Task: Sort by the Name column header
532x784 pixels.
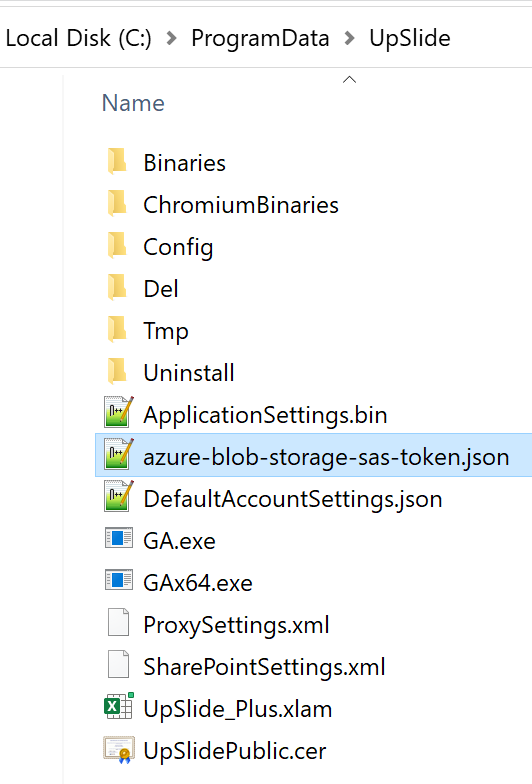Action: (x=133, y=103)
